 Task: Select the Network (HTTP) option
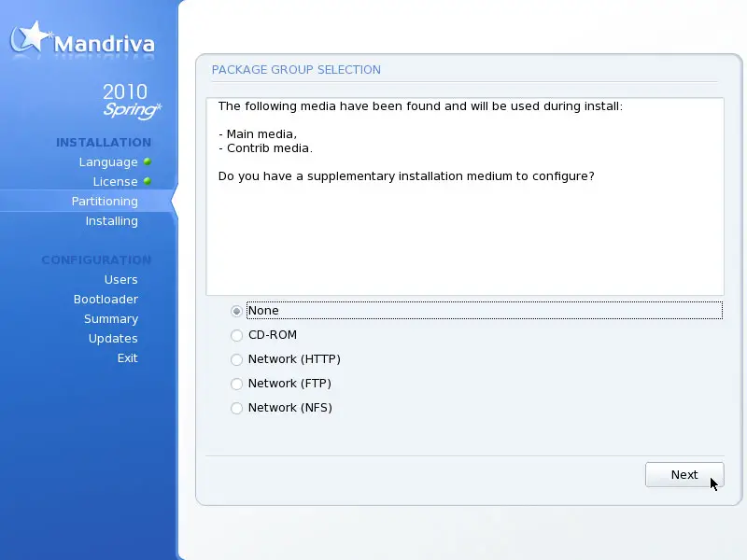pos(236,359)
